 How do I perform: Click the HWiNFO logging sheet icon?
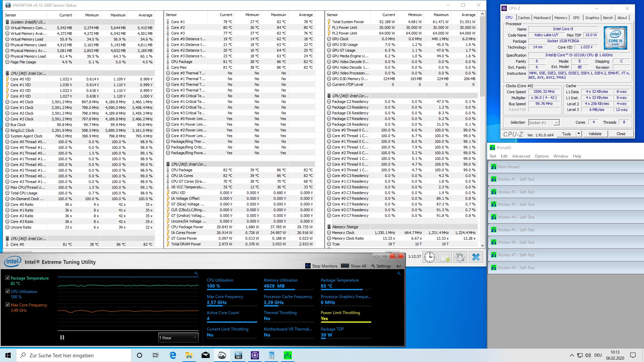(x=445, y=257)
